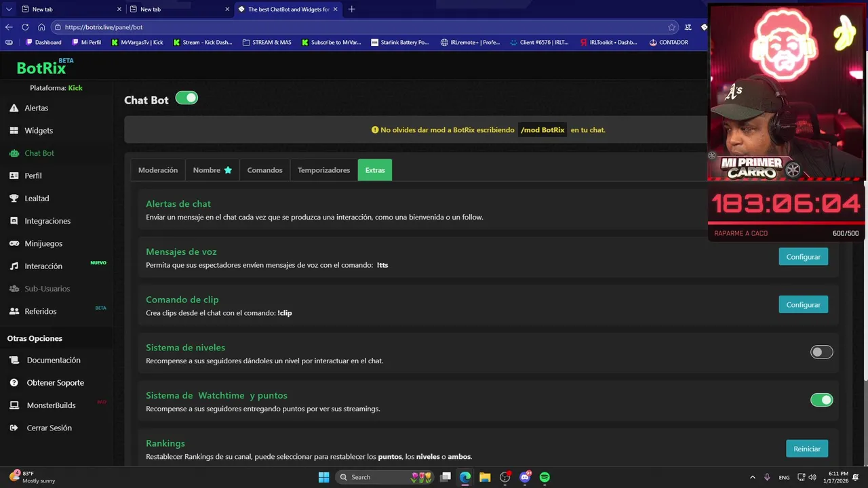Click the favorites star in address bar
This screenshot has height=488, width=868.
tap(672, 27)
